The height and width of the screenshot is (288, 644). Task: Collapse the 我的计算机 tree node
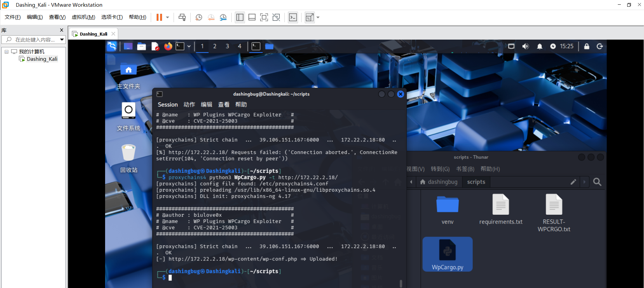(x=6, y=52)
